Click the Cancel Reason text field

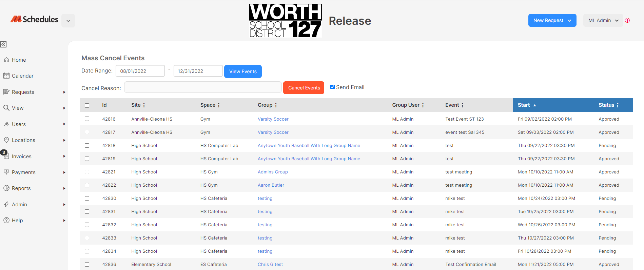click(203, 87)
